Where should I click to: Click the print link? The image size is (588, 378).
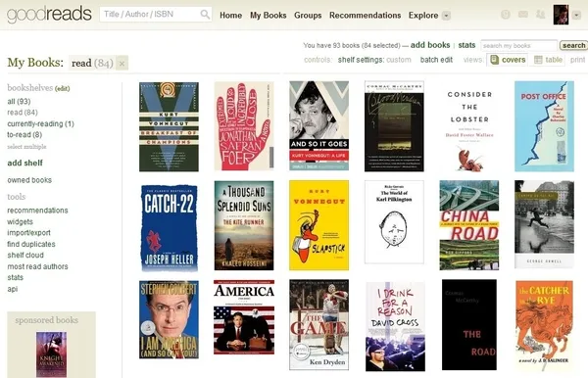click(x=577, y=60)
